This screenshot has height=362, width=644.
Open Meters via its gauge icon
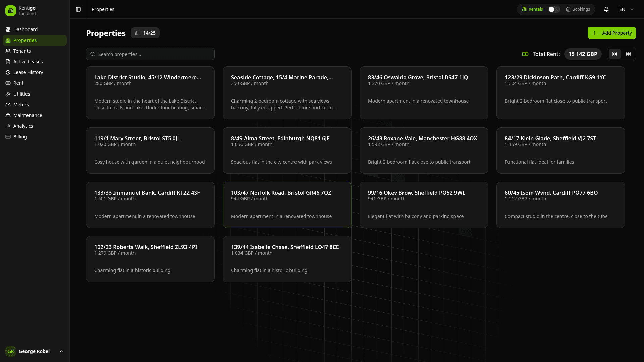pos(8,105)
